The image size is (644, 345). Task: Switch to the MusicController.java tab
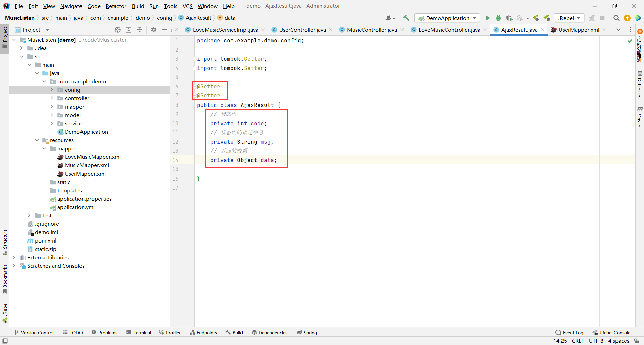[372, 30]
